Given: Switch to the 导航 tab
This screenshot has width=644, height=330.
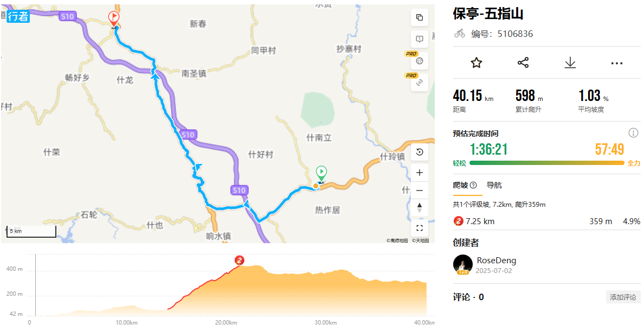Looking at the screenshot, I should click(494, 185).
